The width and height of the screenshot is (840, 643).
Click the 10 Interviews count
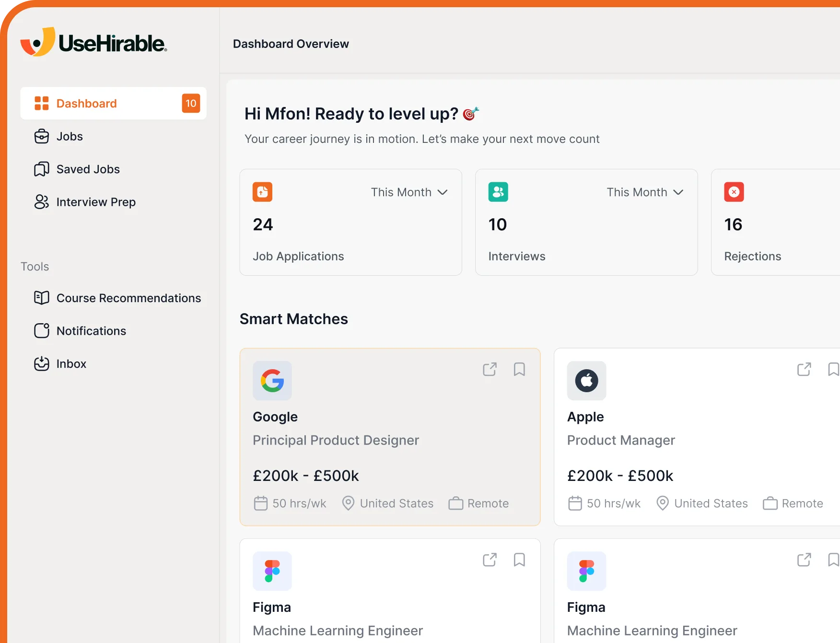pyautogui.click(x=498, y=224)
